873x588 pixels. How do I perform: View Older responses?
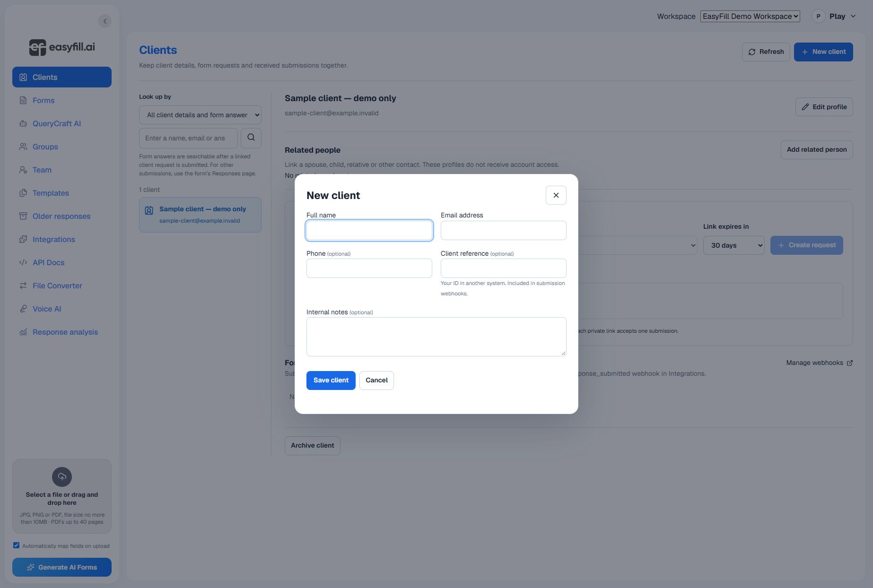click(x=62, y=216)
